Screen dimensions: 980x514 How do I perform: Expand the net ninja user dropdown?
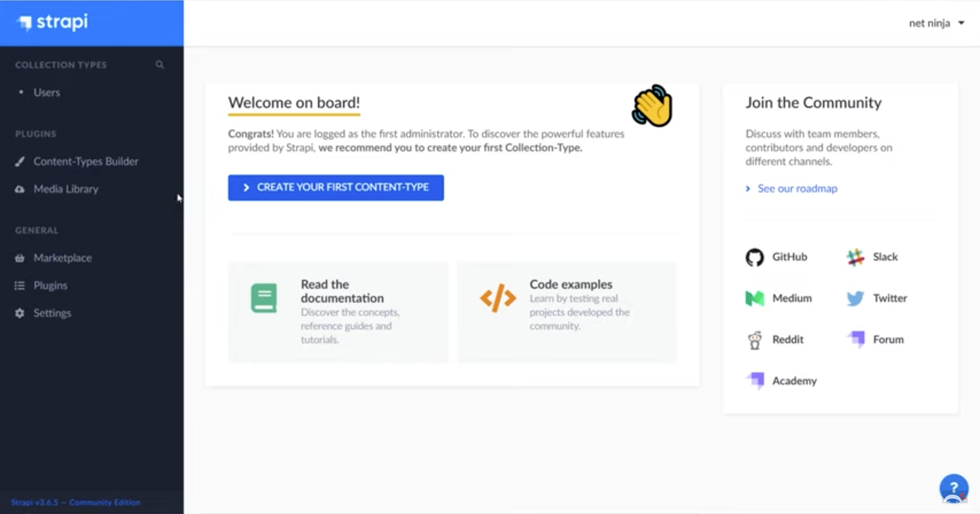[936, 24]
